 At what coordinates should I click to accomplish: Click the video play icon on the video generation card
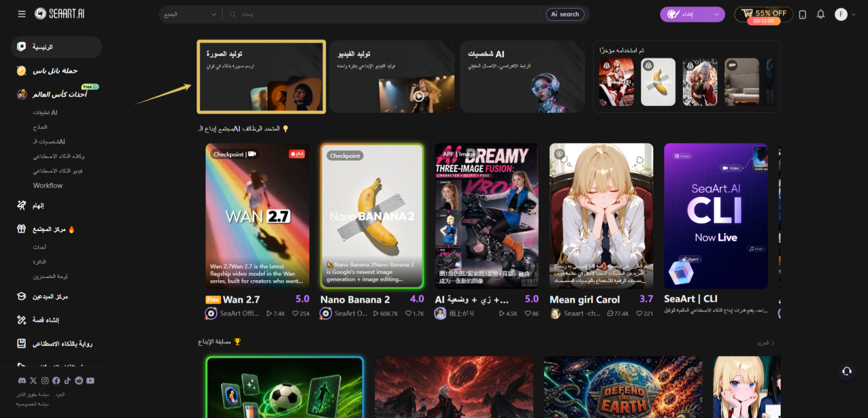(x=418, y=97)
